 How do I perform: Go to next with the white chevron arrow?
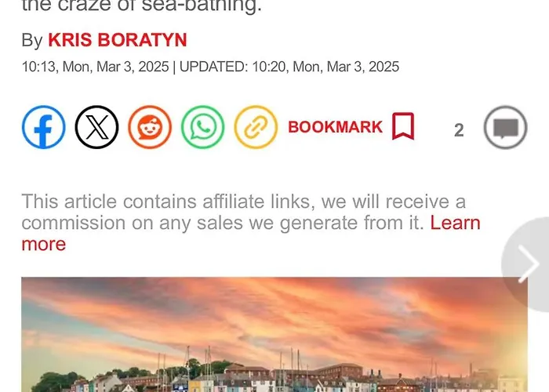(529, 263)
